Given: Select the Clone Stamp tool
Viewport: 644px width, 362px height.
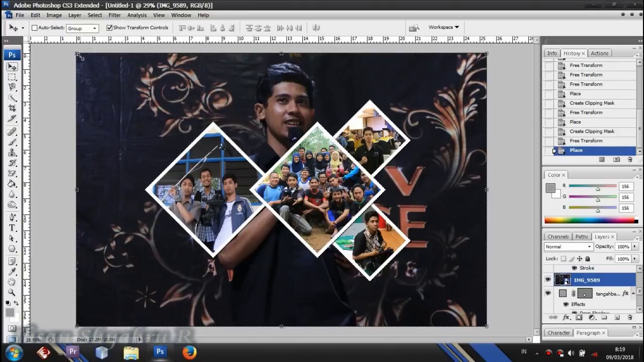Looking at the screenshot, I should coord(12,152).
